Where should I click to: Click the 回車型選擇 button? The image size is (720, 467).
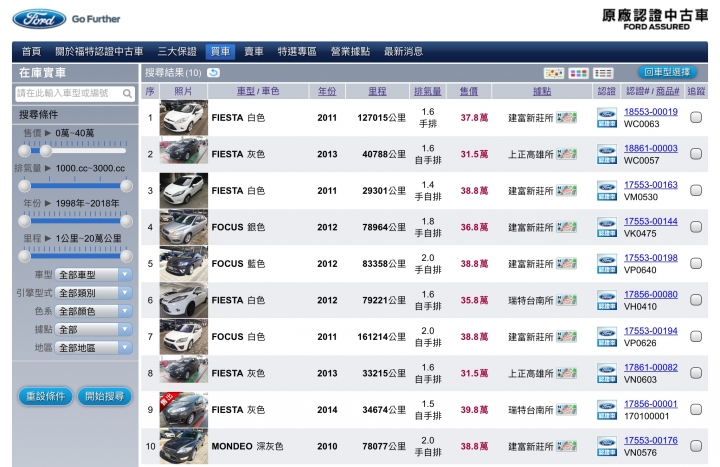(667, 72)
